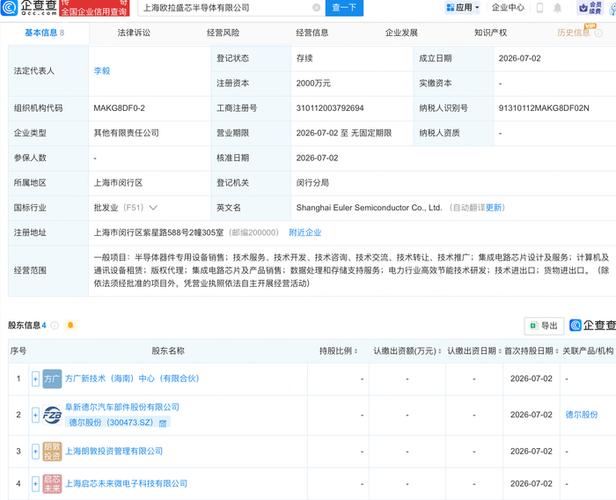Clear the search box text
This screenshot has width=616, height=500.
click(x=316, y=7)
